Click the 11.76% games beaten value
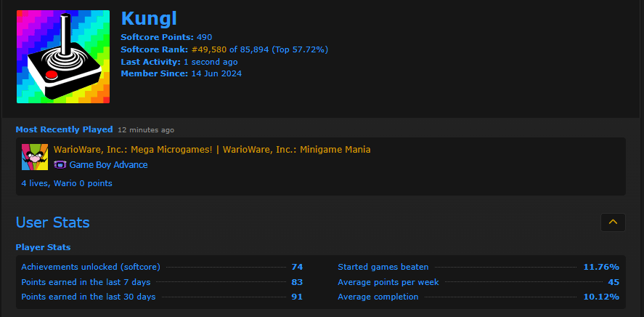 point(601,267)
